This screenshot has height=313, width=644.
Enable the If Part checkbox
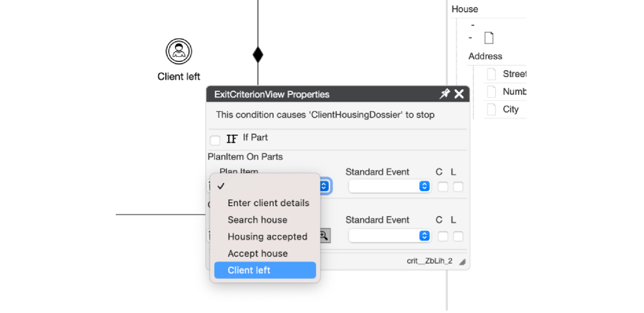[215, 140]
